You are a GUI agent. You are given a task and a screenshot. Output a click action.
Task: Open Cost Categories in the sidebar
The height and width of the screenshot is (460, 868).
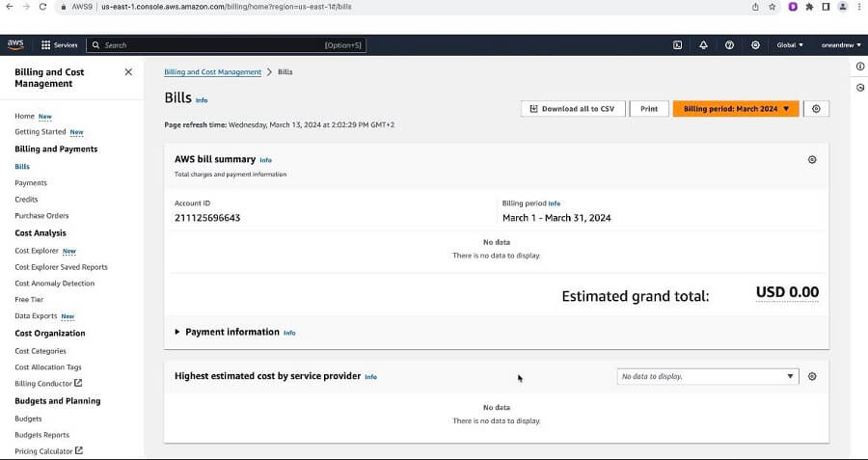[x=41, y=351]
